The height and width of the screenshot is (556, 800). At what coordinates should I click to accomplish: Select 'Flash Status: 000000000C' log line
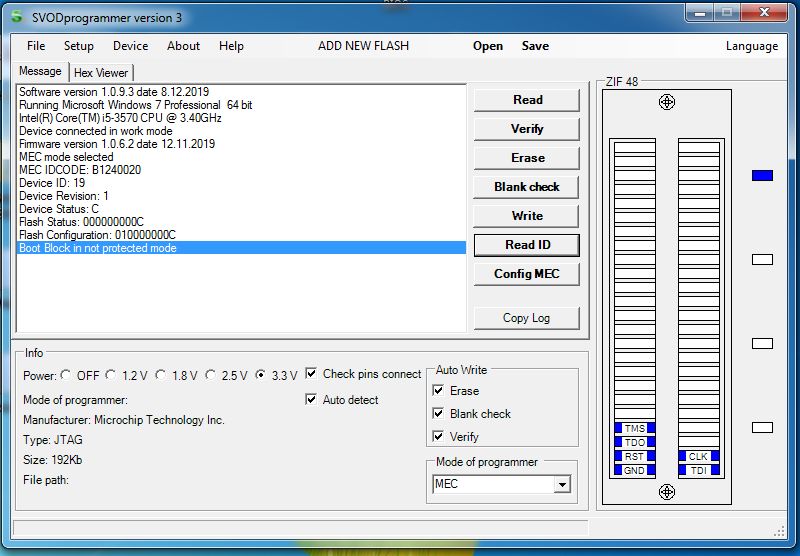pos(241,222)
